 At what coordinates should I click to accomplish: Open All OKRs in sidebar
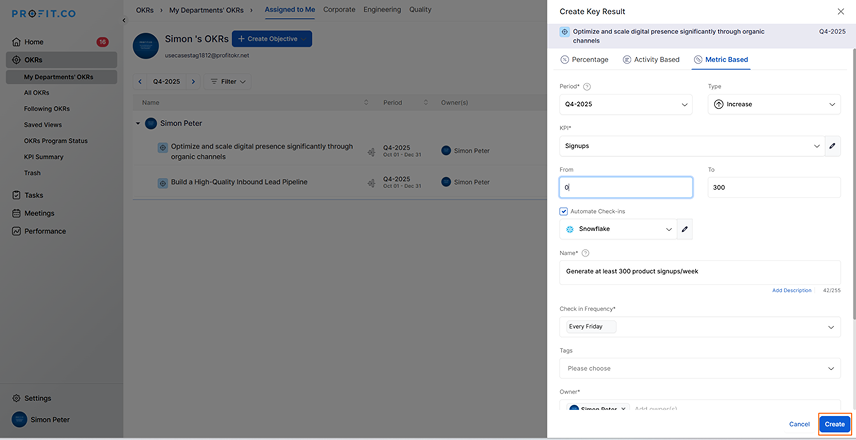pyautogui.click(x=37, y=93)
